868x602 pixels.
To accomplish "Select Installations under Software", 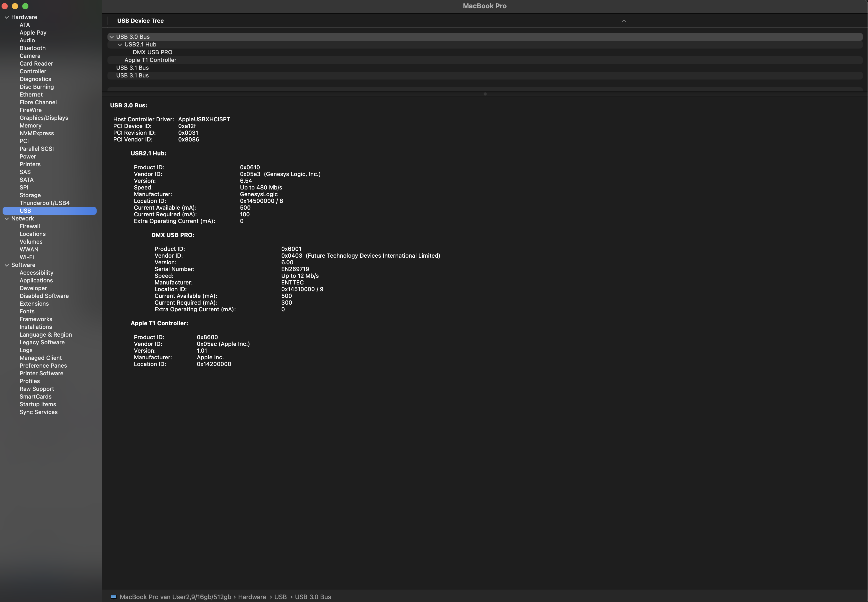I will click(36, 327).
